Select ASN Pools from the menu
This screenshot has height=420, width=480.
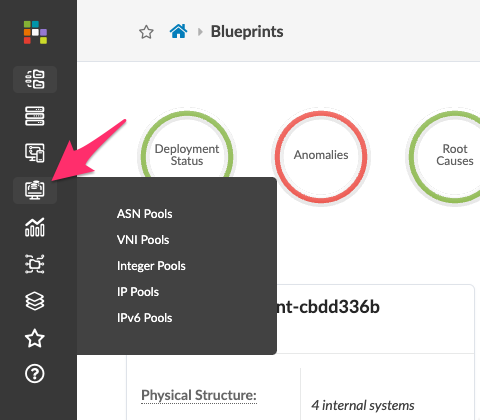pyautogui.click(x=145, y=214)
